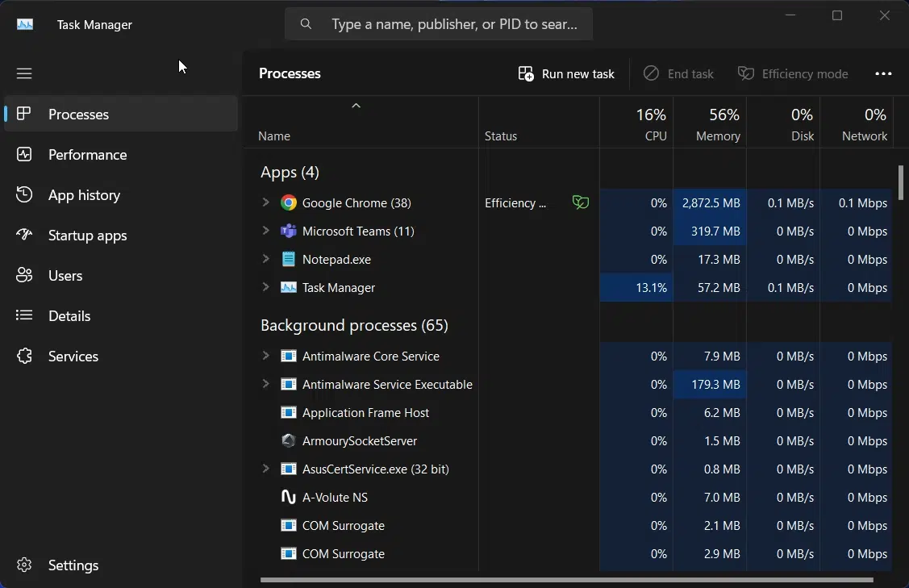
Task: Expand Antimalware Core Service
Action: point(265,356)
